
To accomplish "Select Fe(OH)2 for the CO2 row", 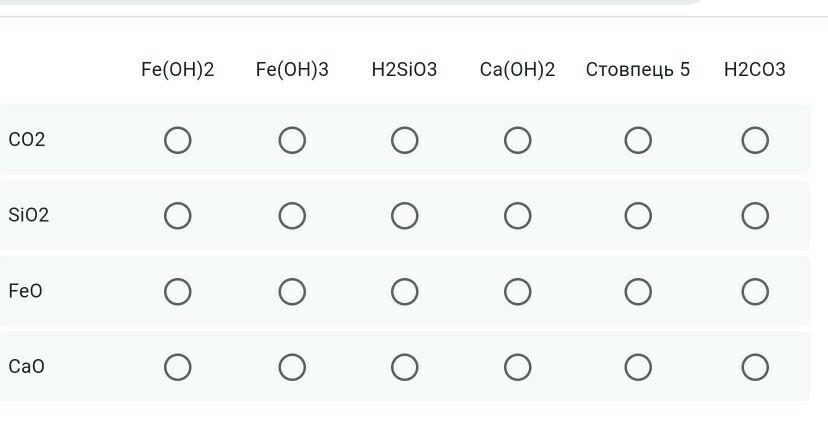I will point(177,140).
